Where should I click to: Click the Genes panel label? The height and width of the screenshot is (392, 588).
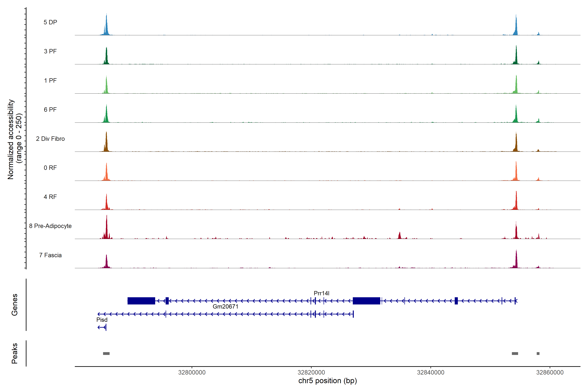tap(15, 305)
